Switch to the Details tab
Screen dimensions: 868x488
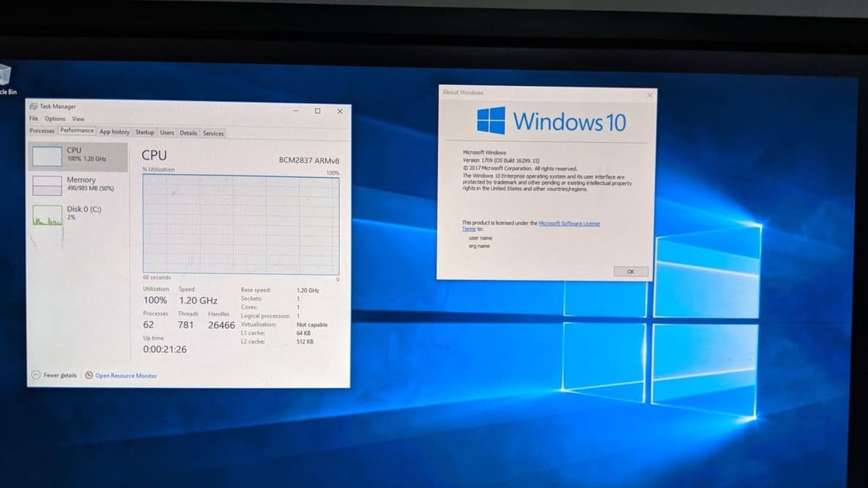[x=189, y=133]
